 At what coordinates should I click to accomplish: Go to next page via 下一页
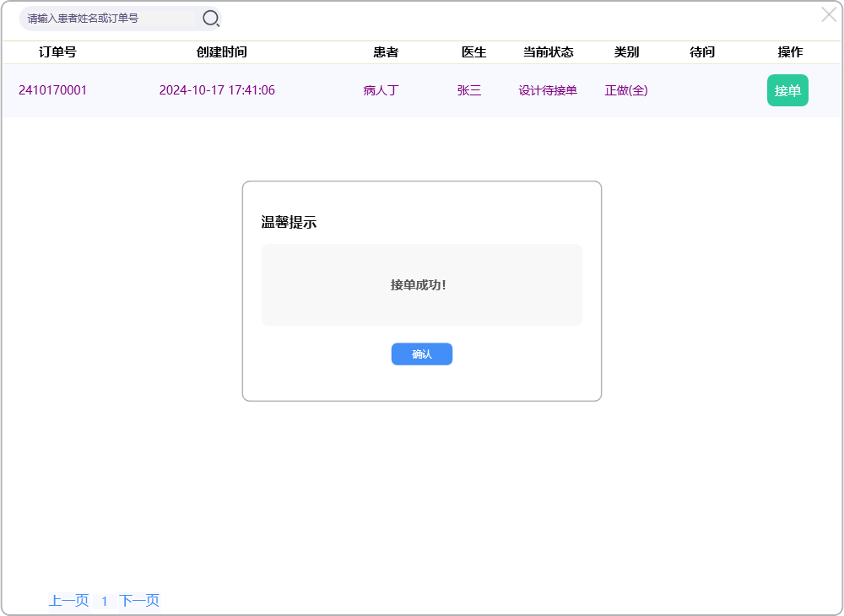point(139,601)
